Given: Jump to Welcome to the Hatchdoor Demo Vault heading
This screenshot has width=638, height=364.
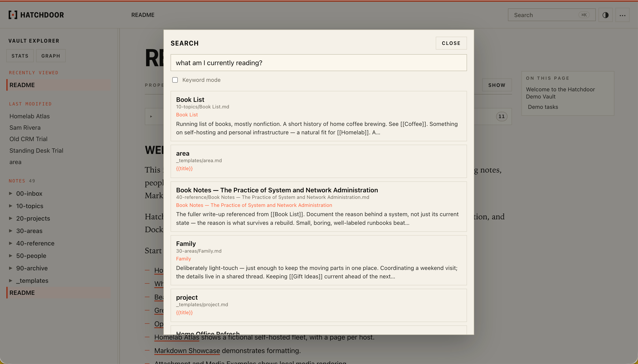Looking at the screenshot, I should (561, 93).
